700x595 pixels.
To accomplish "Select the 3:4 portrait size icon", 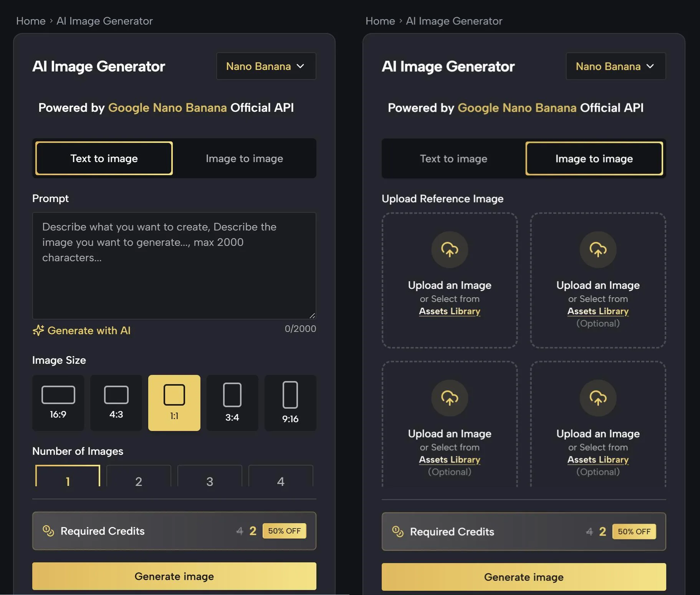I will point(232,395).
